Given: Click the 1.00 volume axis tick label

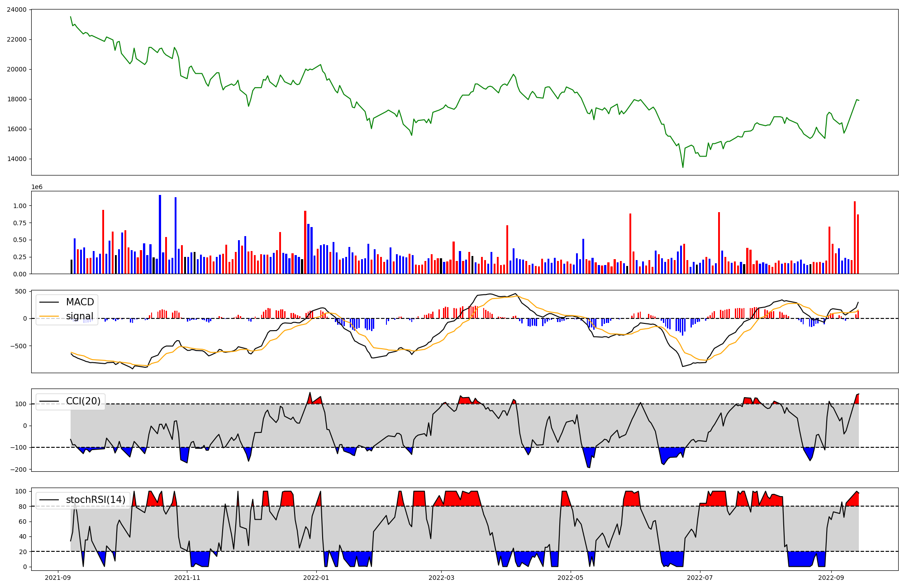Looking at the screenshot, I should pyautogui.click(x=20, y=206).
